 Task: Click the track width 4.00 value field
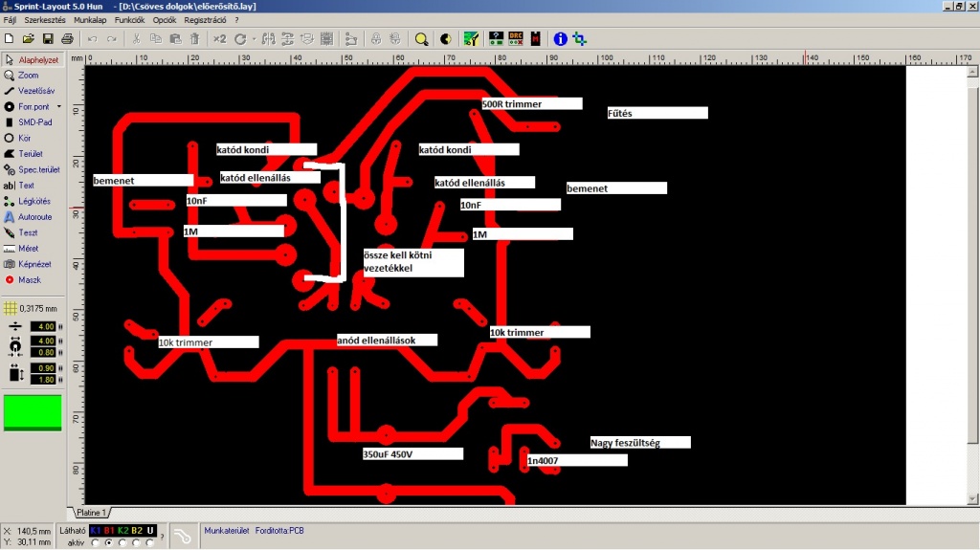pos(44,326)
